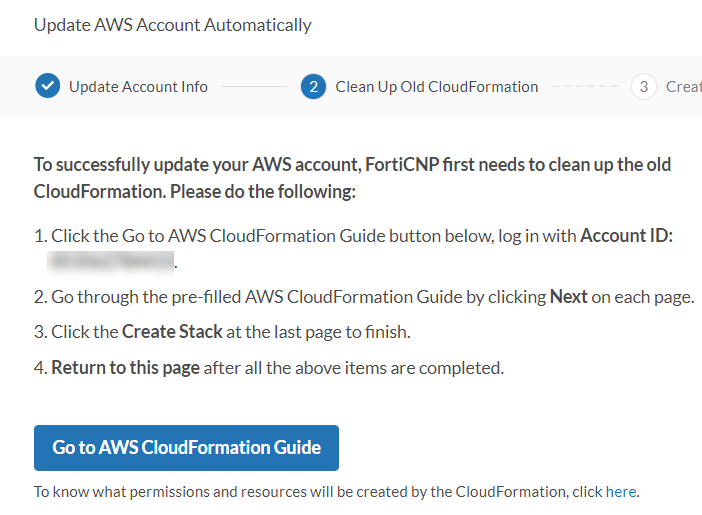
Task: Select the Clean Up Old CloudFormation step
Action: (436, 86)
